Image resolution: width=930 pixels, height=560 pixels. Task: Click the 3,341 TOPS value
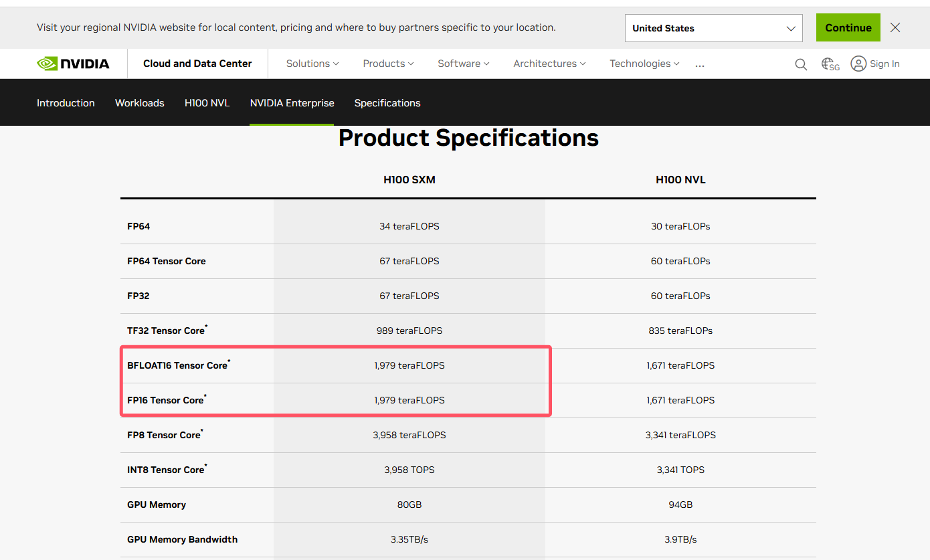680,470
